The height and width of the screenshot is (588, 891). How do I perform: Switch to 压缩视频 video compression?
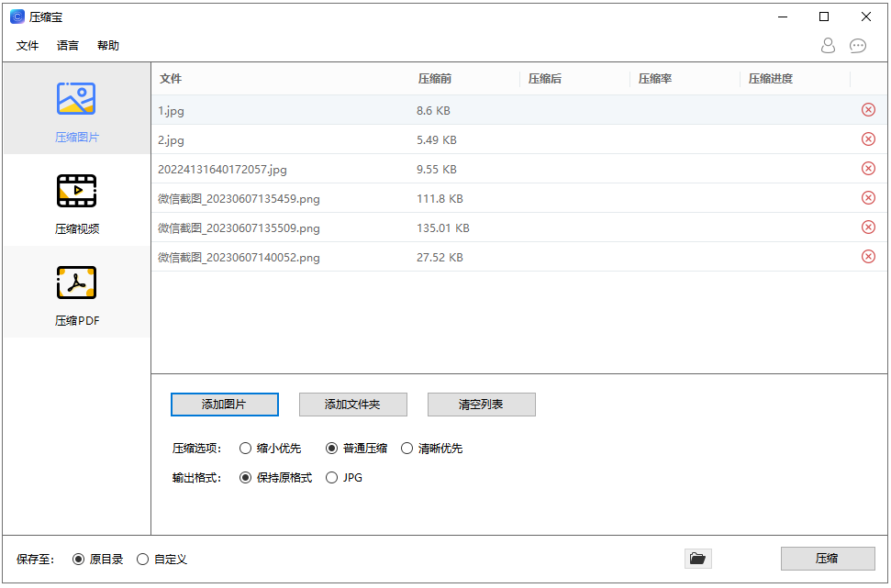click(x=76, y=202)
